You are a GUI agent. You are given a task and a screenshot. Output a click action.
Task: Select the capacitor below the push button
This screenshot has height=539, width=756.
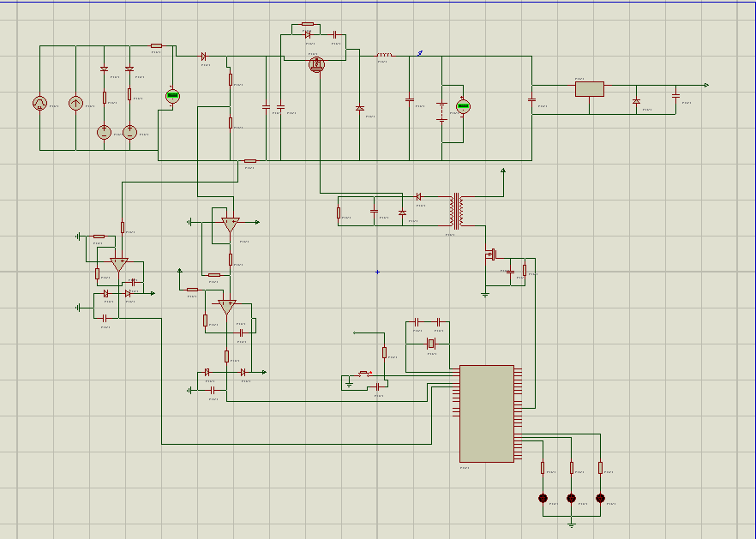coord(377,387)
